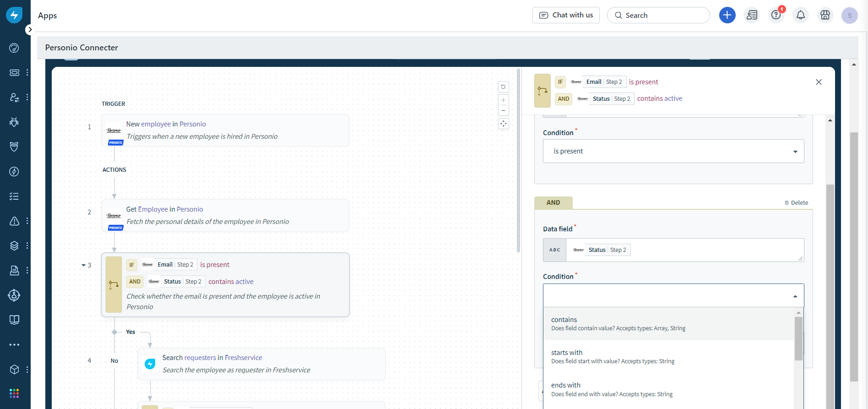Click the 'Personio' link in trigger step

pyautogui.click(x=193, y=124)
